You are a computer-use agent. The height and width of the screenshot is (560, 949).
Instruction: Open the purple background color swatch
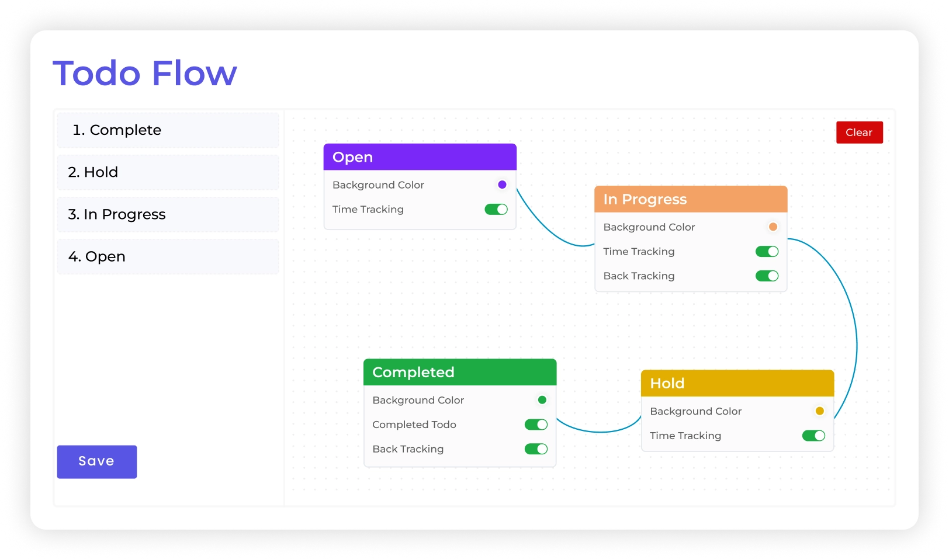coord(502,185)
